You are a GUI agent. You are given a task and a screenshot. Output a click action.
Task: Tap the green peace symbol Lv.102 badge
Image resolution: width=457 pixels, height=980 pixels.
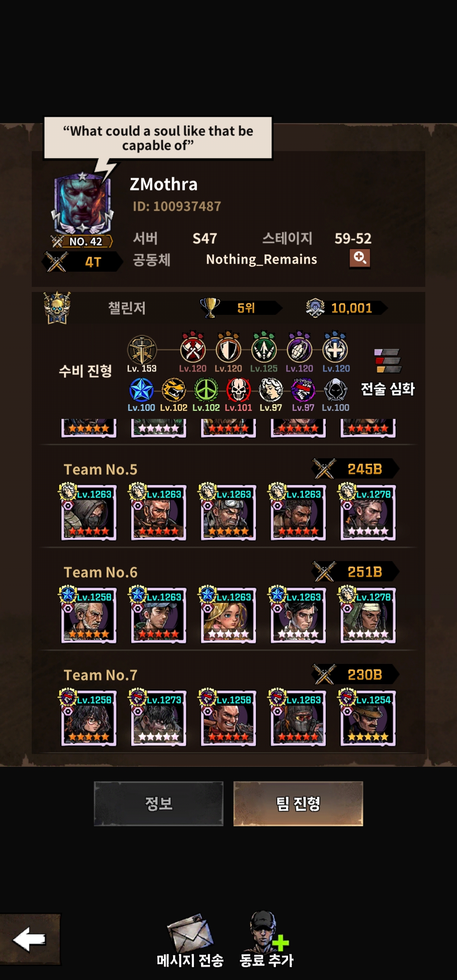coord(206,390)
